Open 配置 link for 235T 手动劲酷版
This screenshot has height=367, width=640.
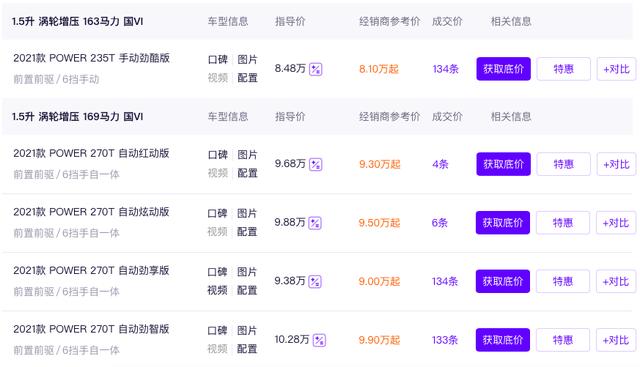point(247,78)
